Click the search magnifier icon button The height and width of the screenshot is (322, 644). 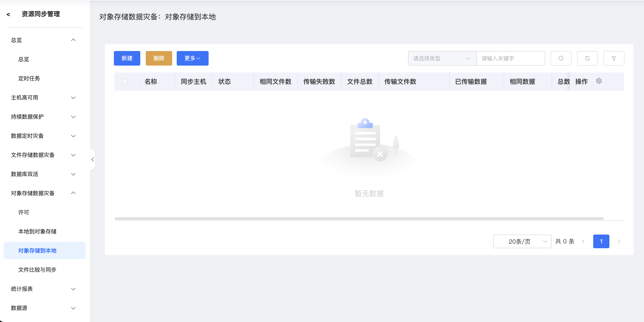[x=561, y=58]
